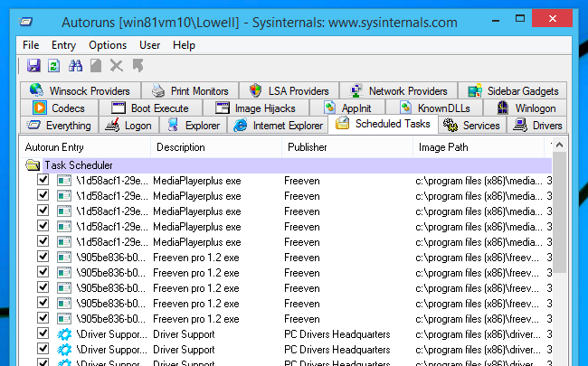Open the Options menu

click(x=108, y=45)
